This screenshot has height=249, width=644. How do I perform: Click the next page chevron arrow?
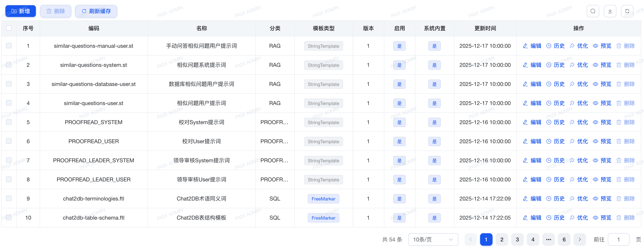point(580,239)
